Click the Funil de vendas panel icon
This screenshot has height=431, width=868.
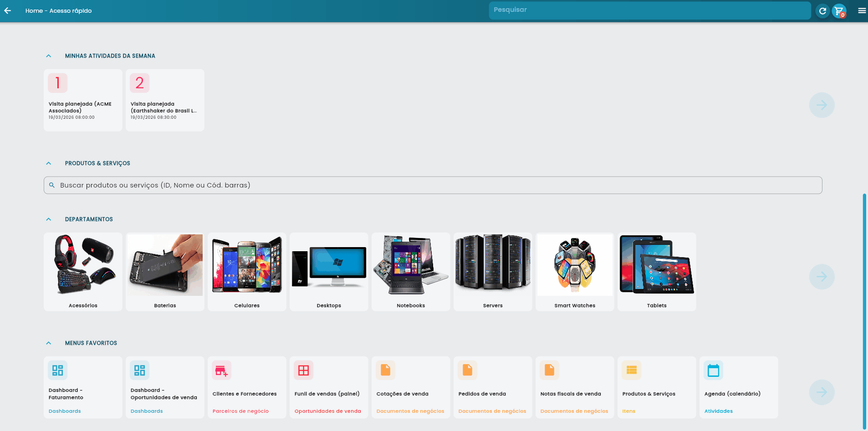(304, 370)
